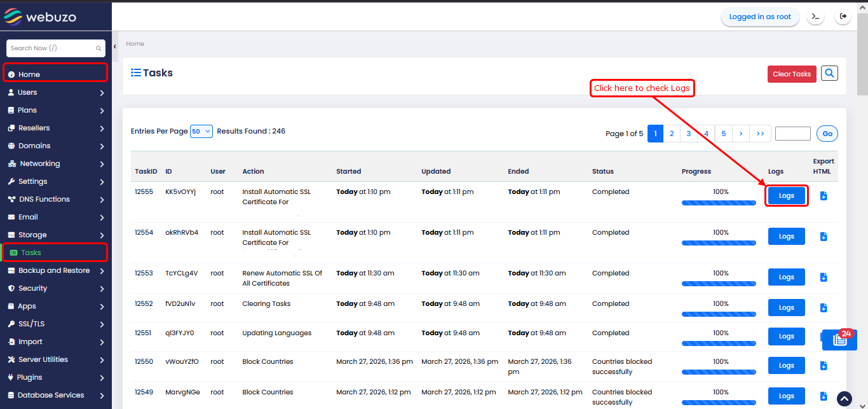The width and height of the screenshot is (868, 409).
Task: Go to page 3 of results
Action: [689, 134]
